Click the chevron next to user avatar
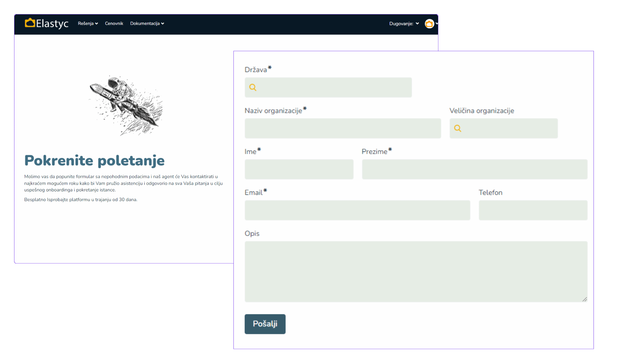This screenshot has width=644, height=362. click(437, 23)
